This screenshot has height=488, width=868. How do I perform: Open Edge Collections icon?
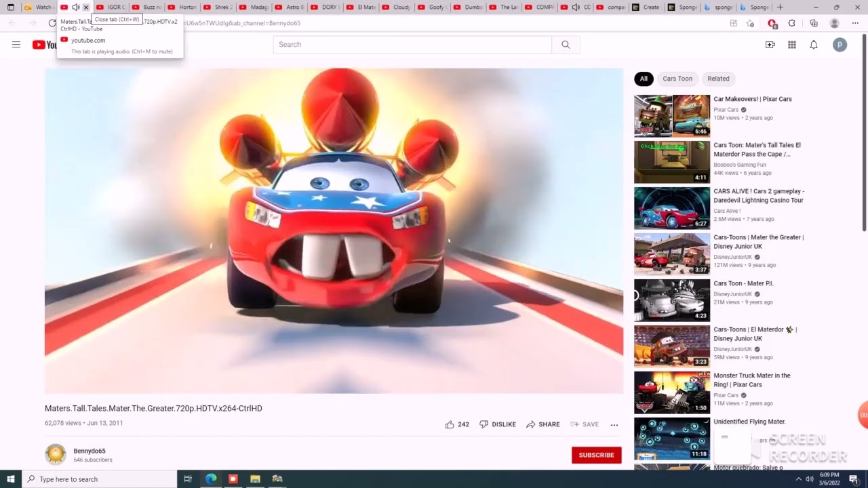coord(814,23)
